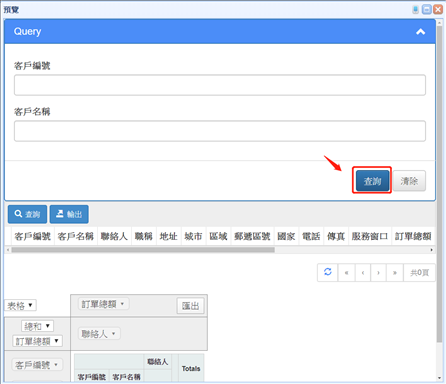Open the 客戶編號 pivot row field arrow
The height and width of the screenshot is (384, 446).
56,365
